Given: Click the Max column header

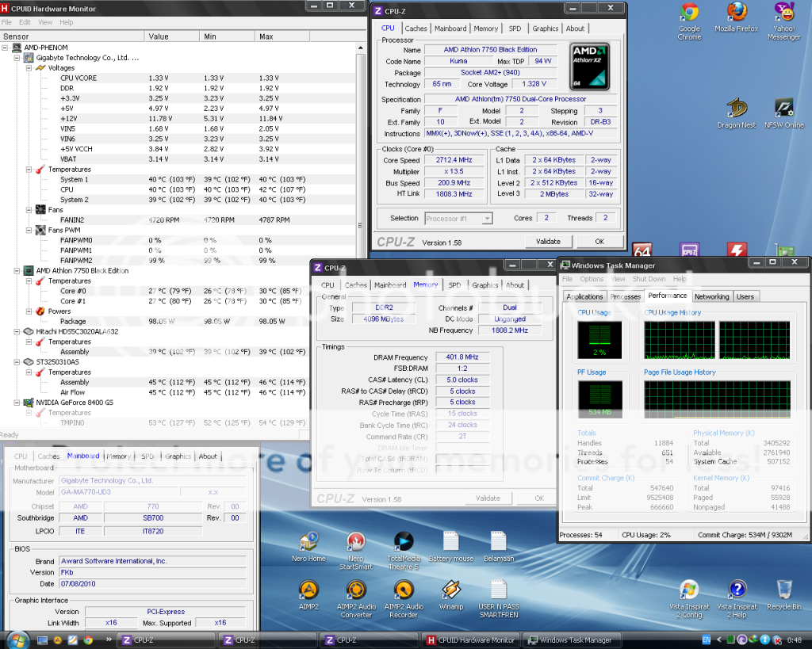Looking at the screenshot, I should click(282, 36).
